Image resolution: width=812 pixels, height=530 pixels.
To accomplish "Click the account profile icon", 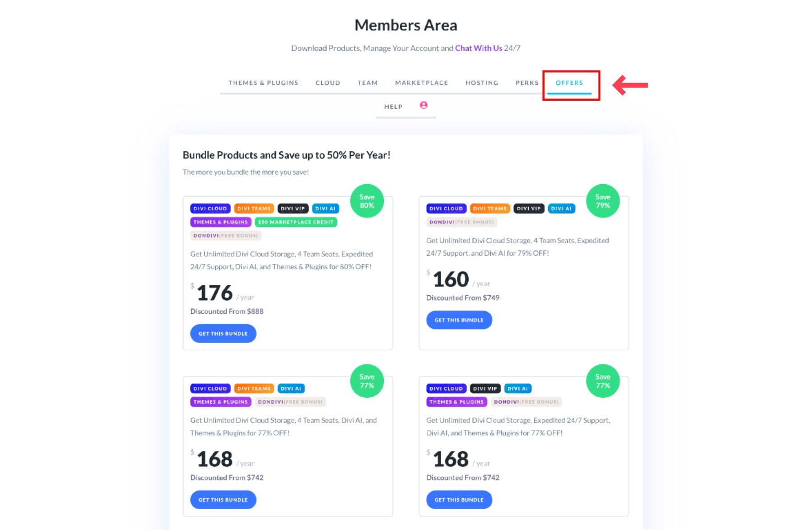I will coord(423,105).
